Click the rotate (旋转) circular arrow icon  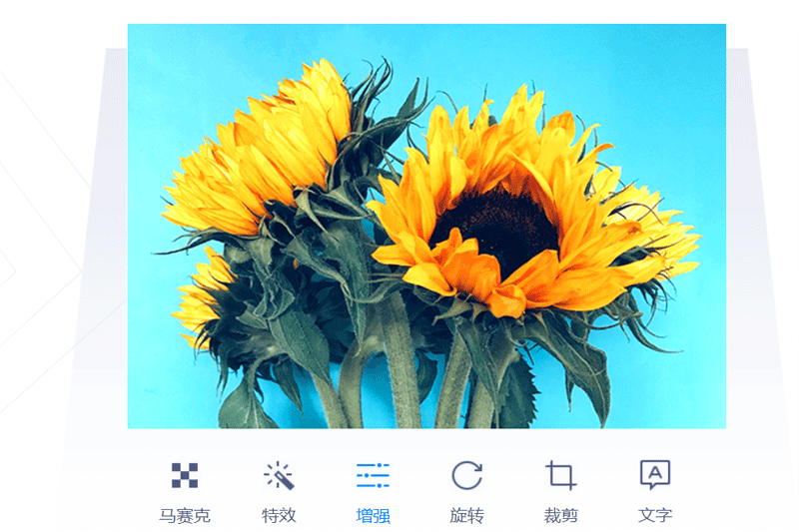point(466,475)
